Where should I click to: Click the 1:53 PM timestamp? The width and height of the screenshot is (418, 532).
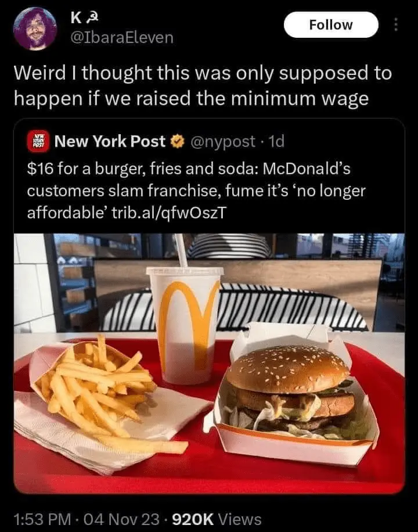click(x=42, y=519)
